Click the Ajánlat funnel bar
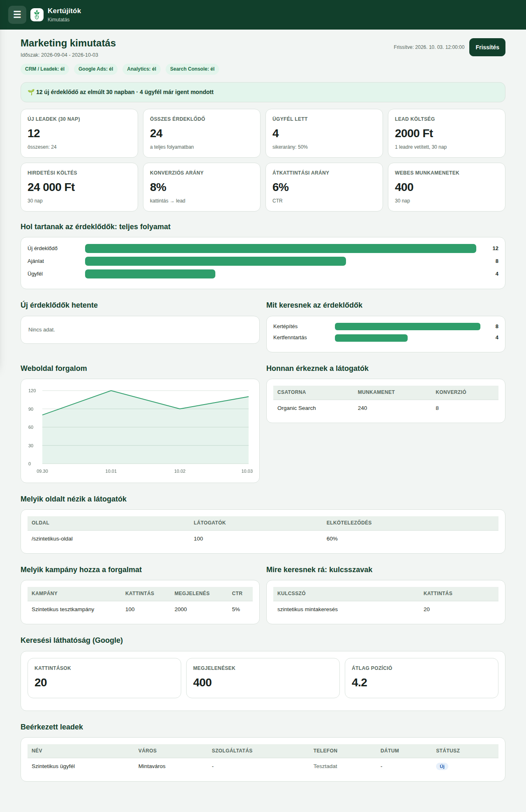Viewport: 526px width, 812px height. 215,261
